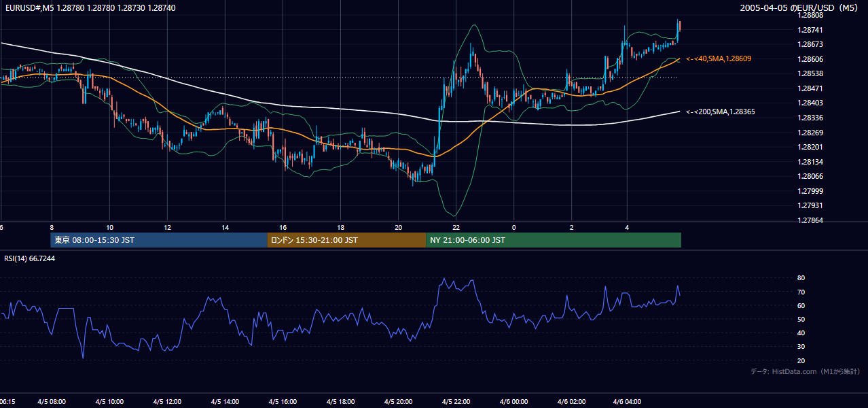
Task: Click the HistData.com data source credit
Action: coord(806,371)
